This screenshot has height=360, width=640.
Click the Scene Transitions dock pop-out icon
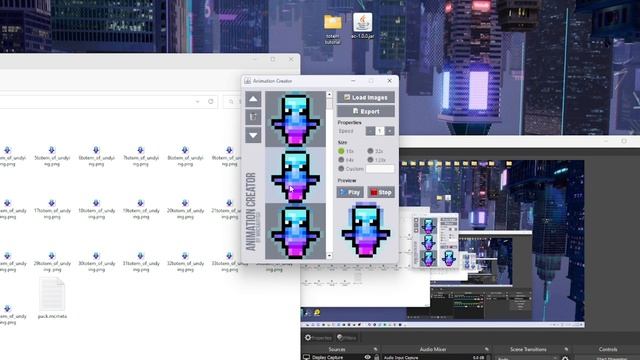coord(566,349)
